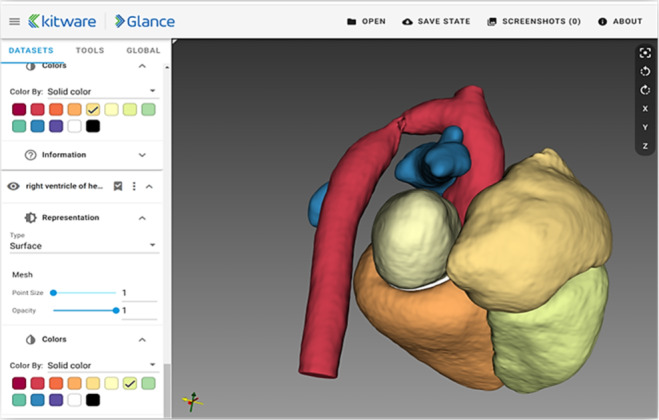Pick dark crimson swatch in lower palette
659x420 pixels.
[19, 383]
